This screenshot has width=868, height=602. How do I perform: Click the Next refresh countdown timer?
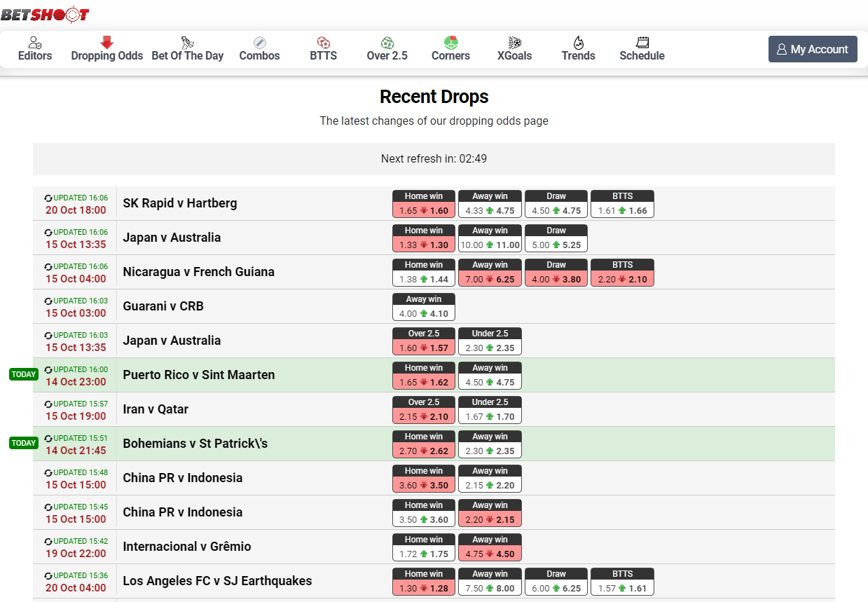(434, 159)
